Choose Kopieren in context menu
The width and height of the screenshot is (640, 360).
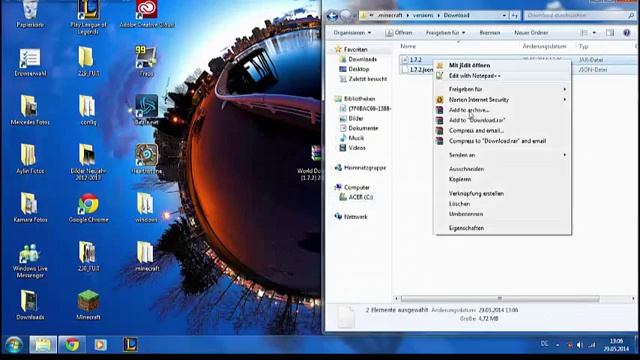click(x=502, y=179)
